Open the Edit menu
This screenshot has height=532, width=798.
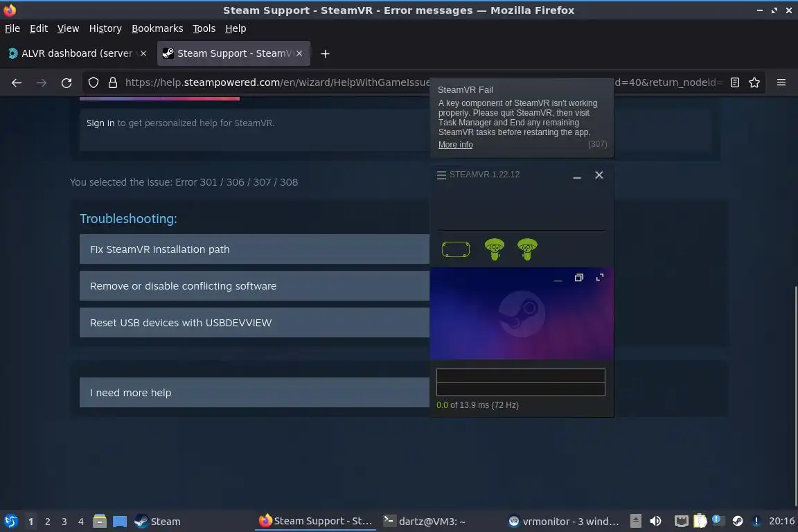pos(39,28)
